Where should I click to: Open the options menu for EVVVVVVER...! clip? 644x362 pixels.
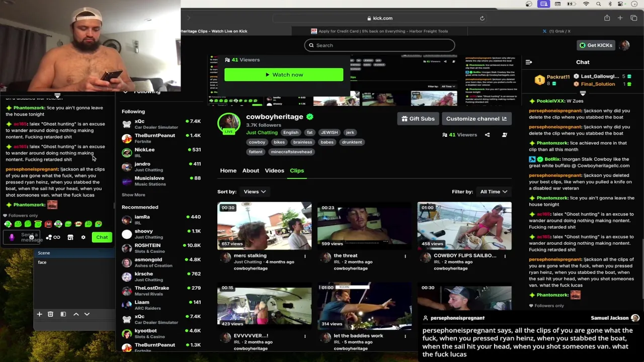click(x=304, y=336)
